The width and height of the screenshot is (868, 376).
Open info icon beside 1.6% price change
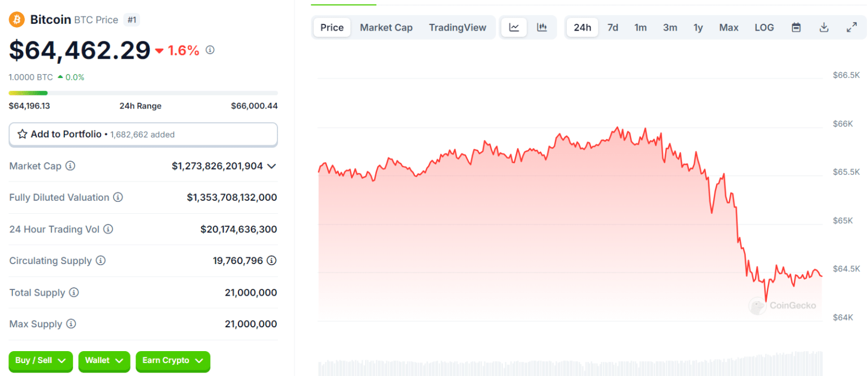point(210,50)
